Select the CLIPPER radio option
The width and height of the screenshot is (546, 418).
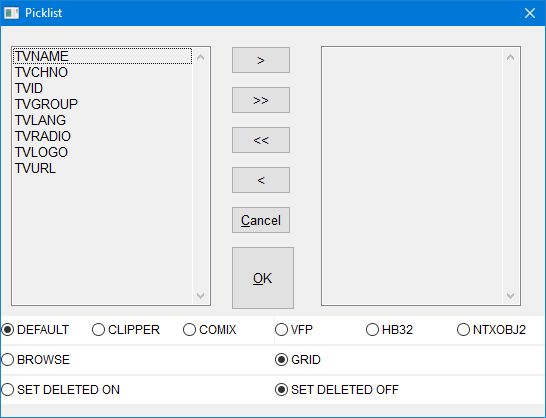pyautogui.click(x=126, y=330)
